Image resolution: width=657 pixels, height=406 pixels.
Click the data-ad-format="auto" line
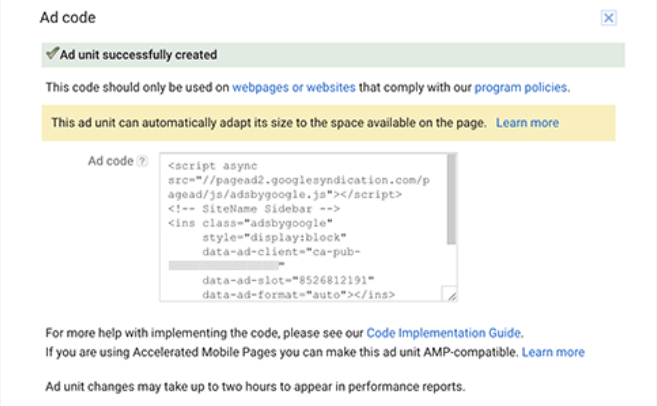click(x=298, y=295)
